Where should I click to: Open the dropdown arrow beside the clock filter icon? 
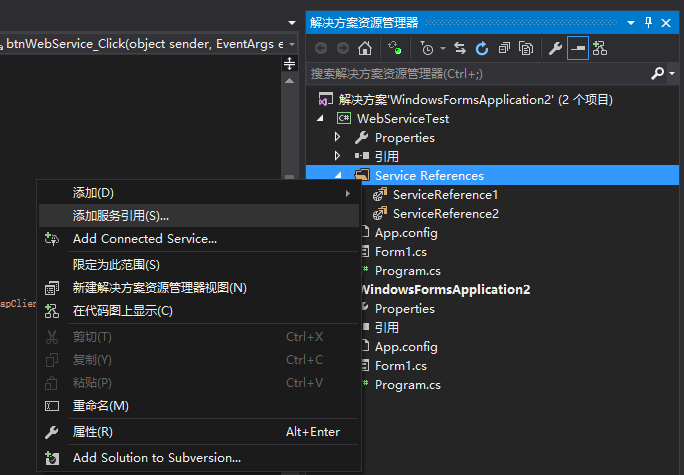(443, 48)
